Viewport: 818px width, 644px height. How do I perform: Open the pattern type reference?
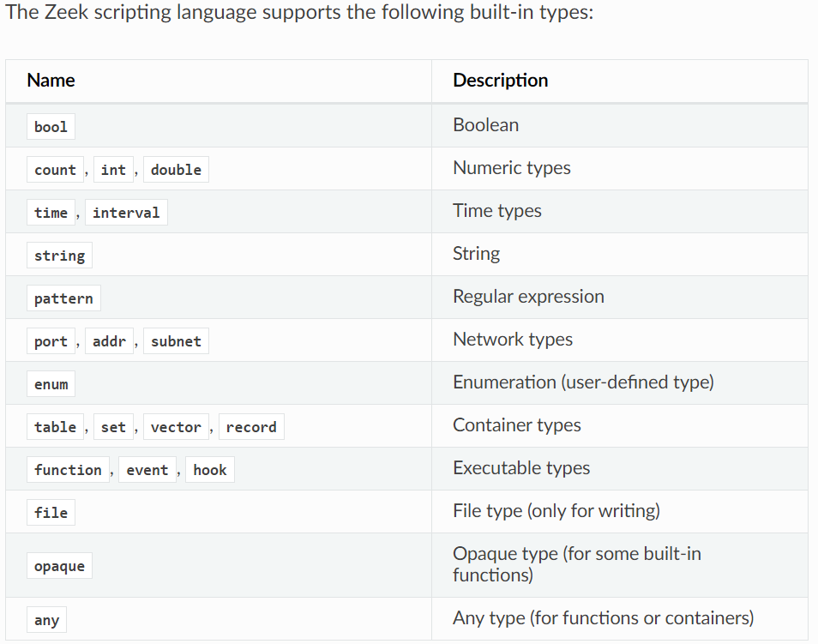63,298
